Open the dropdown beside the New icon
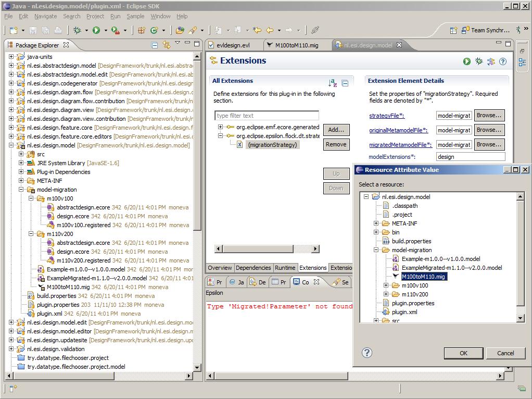532x399 pixels. pos(23,31)
